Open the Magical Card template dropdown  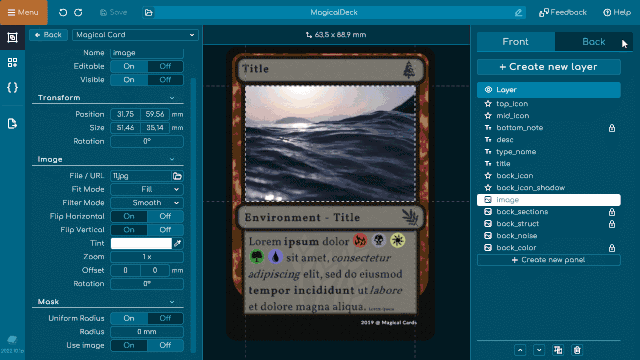[136, 35]
